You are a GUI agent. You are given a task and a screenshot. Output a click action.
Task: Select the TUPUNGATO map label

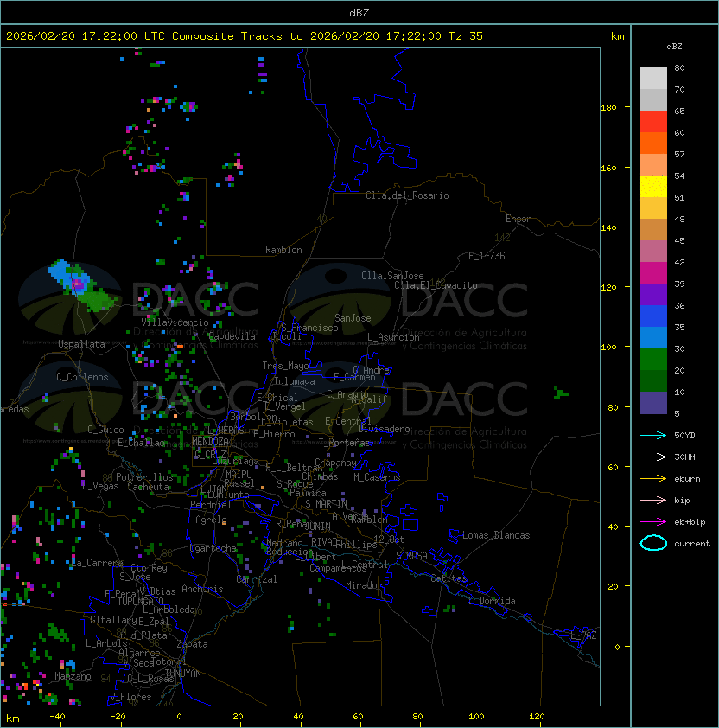pos(140,601)
